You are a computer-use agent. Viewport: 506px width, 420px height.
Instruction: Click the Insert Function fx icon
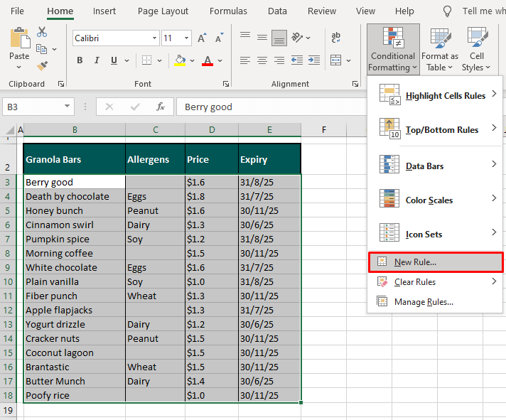point(161,107)
